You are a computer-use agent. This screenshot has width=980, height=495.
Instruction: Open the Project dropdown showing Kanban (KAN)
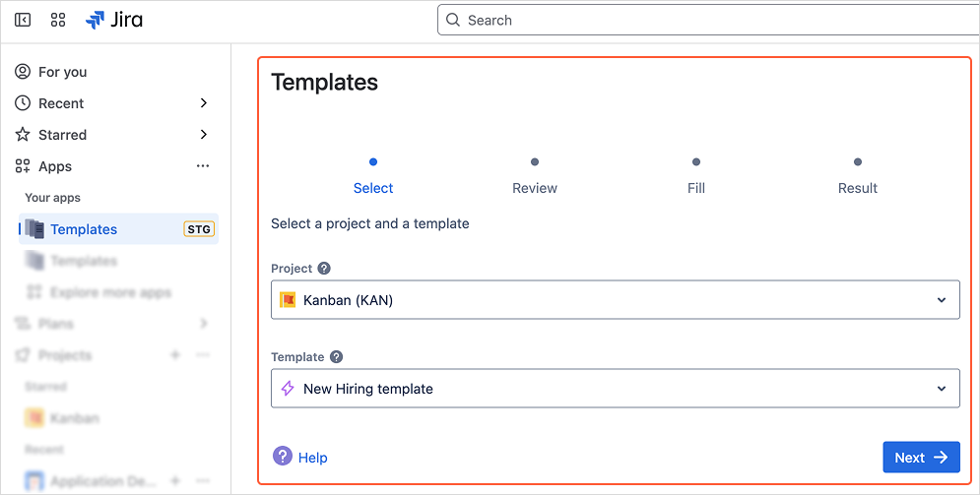pyautogui.click(x=615, y=300)
